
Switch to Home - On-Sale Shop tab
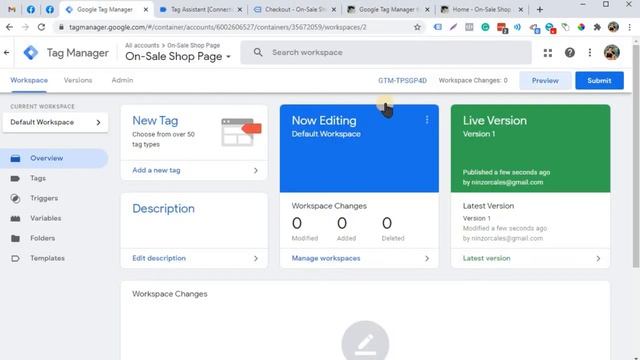[x=482, y=9]
